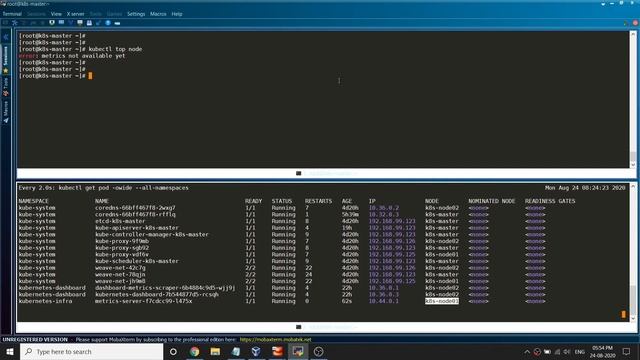Click the split-terminal windows toolbar icon

[61, 23]
